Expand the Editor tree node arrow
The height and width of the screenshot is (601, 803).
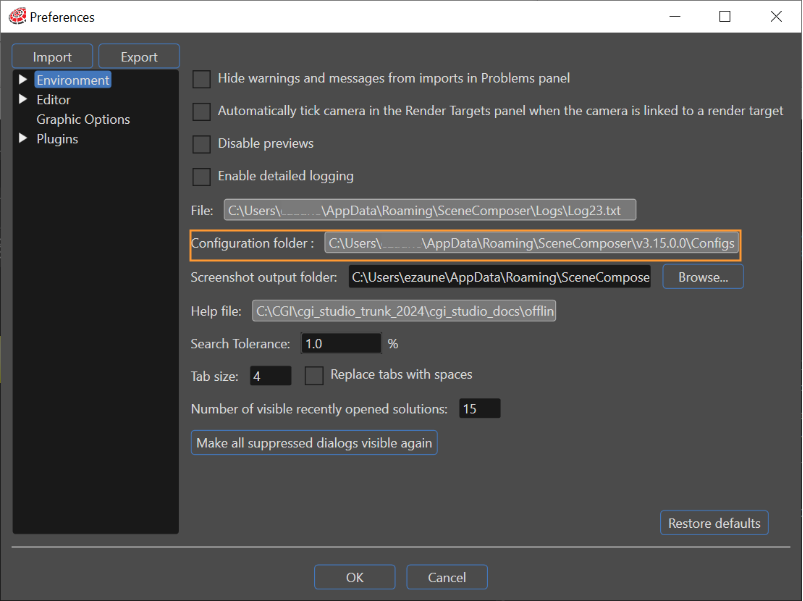coord(23,99)
